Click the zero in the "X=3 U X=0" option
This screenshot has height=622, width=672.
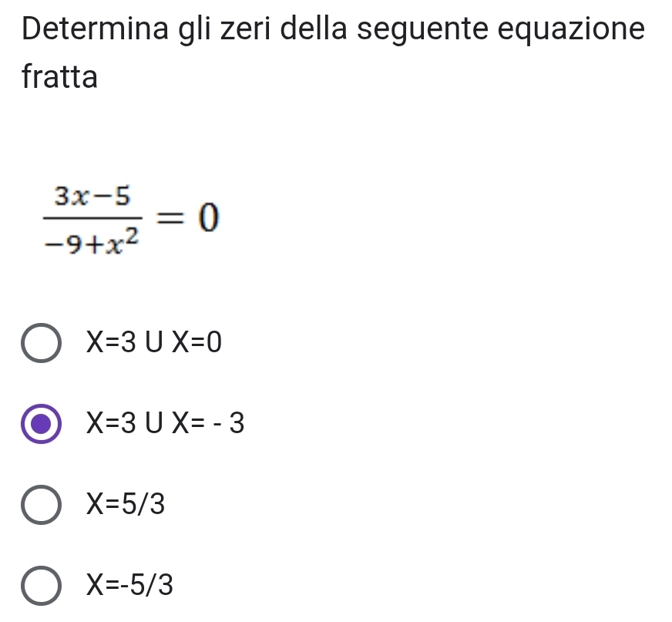[x=213, y=341]
